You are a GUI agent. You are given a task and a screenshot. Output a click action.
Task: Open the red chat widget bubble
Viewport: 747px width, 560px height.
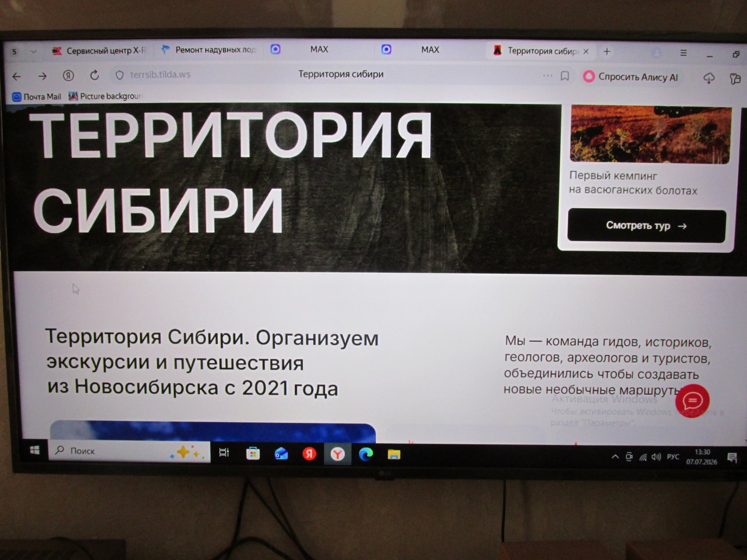[x=692, y=401]
